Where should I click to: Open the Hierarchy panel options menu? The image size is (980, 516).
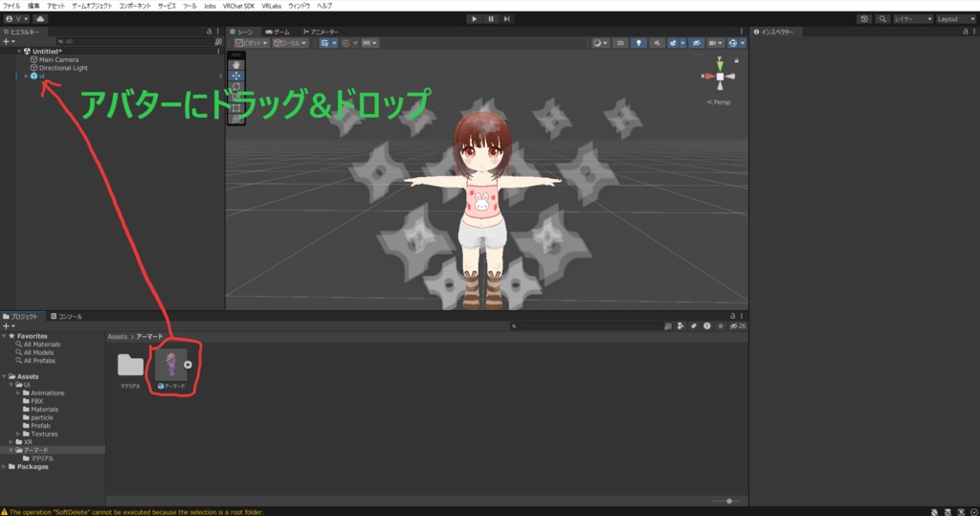coord(217,32)
